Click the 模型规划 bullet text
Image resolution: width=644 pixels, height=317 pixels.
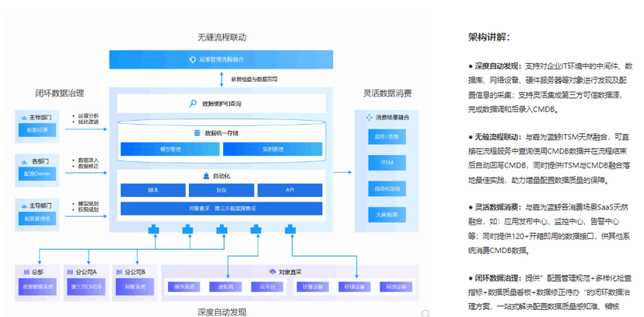[x=89, y=203]
